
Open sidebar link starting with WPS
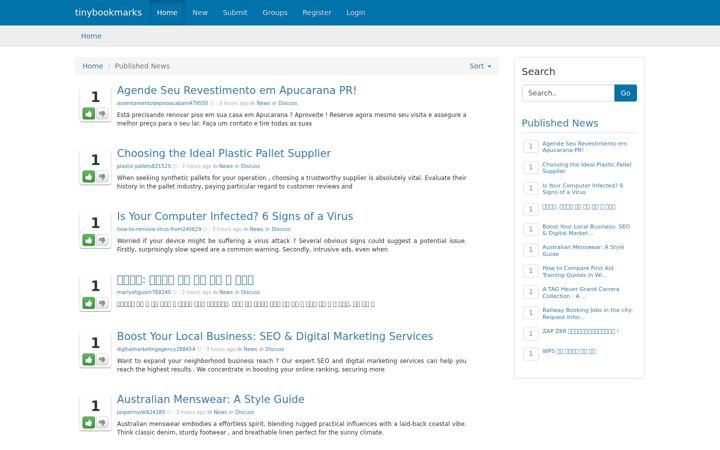click(569, 351)
